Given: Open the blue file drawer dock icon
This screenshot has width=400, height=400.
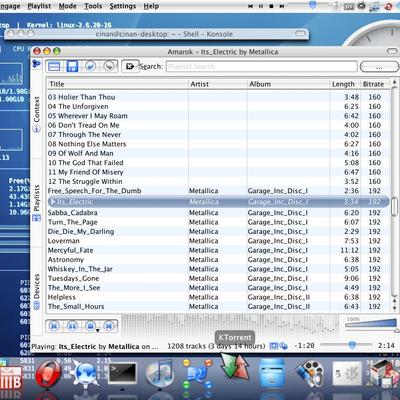Looking at the screenshot, I should [272, 374].
